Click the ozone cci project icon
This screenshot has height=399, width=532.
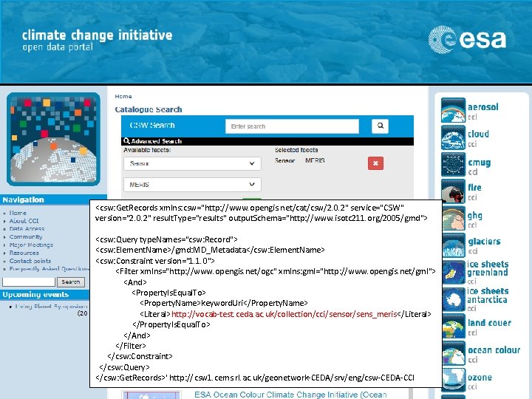click(x=453, y=381)
